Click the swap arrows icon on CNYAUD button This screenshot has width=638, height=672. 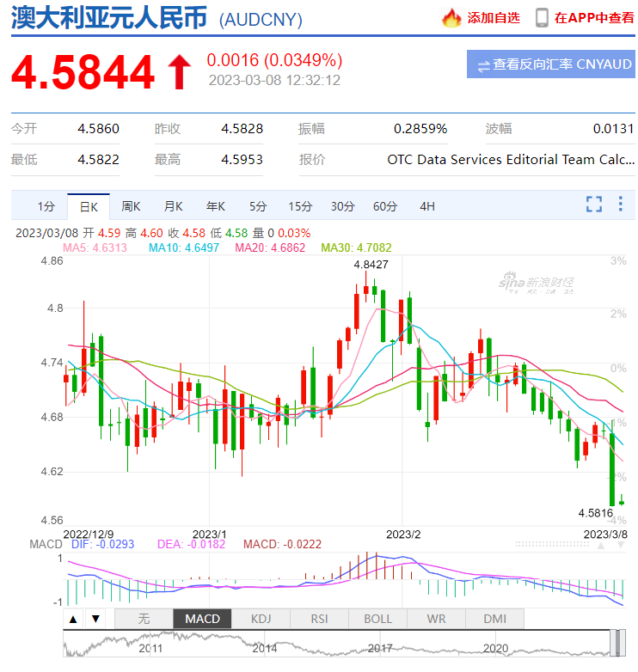click(x=483, y=66)
